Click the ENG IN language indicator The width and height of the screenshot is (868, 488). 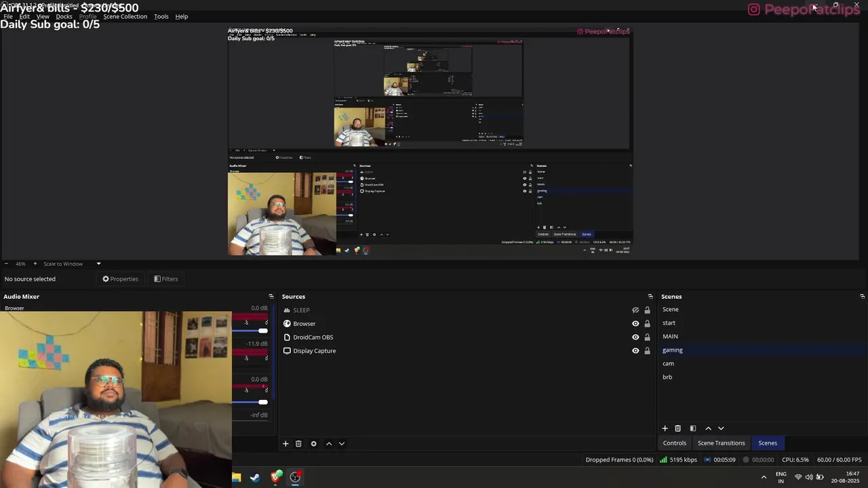point(781,477)
